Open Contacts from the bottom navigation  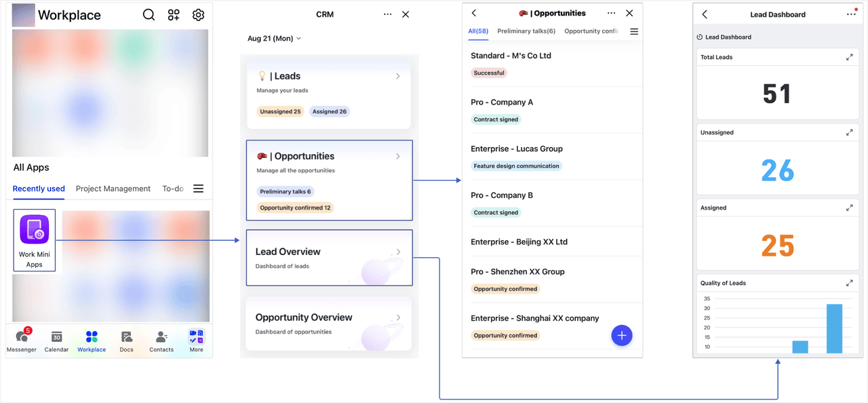coord(161,335)
